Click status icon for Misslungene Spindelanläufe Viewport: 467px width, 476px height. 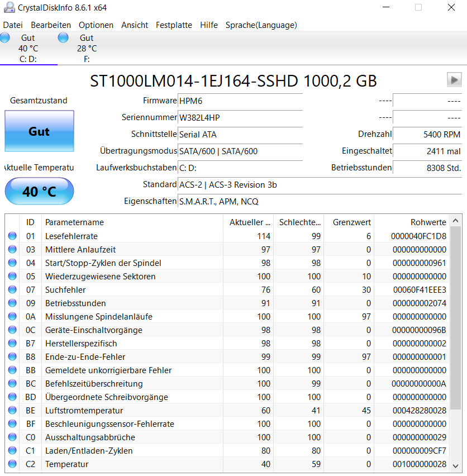pyautogui.click(x=12, y=316)
